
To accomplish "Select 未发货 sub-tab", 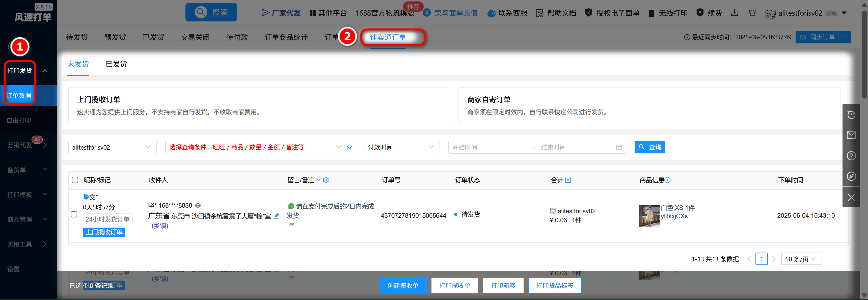I will (78, 64).
